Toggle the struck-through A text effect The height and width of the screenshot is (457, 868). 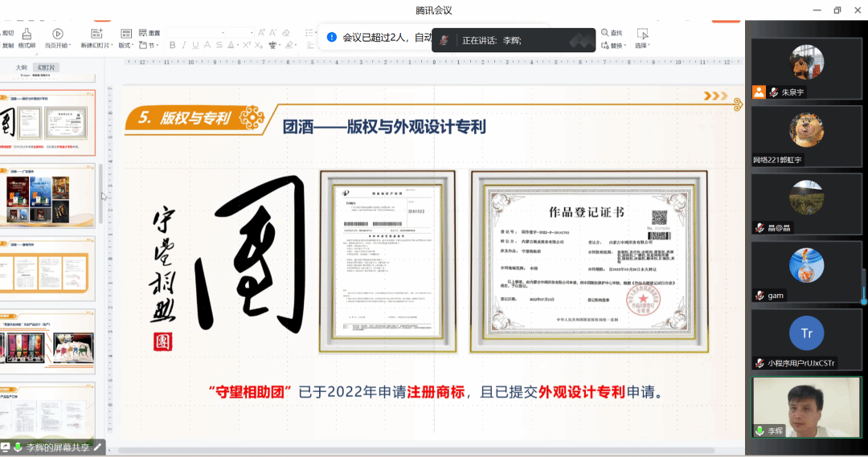tap(207, 45)
